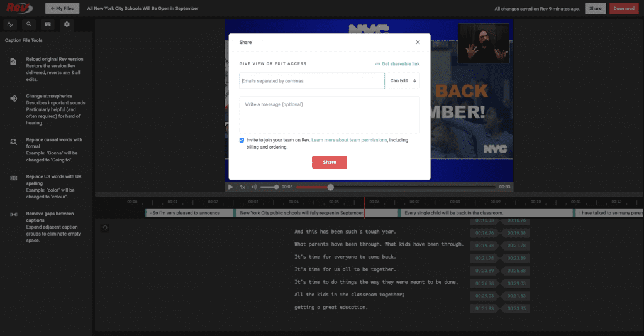Click line 'It's time to do things the way'
The image size is (644, 336).
click(376, 282)
